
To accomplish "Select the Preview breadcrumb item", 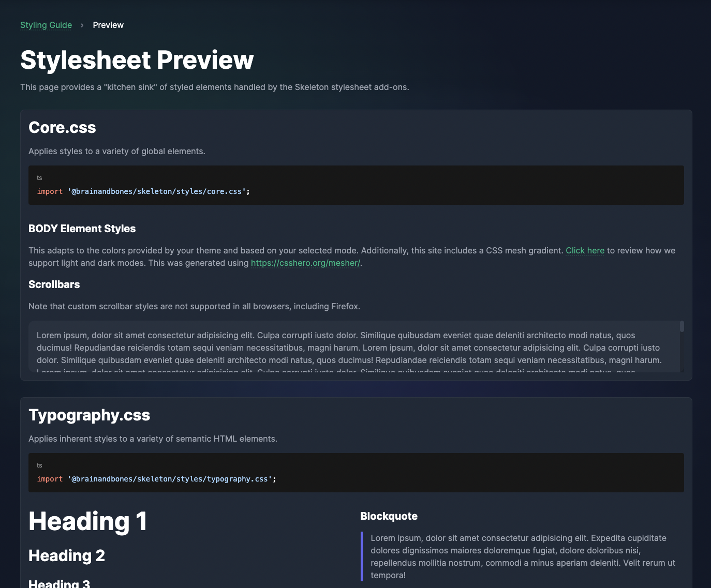I will (108, 25).
